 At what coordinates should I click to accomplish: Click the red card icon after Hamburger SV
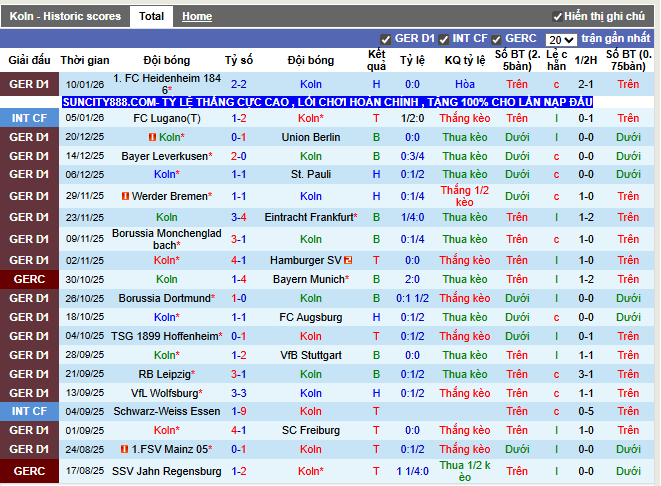click(348, 260)
